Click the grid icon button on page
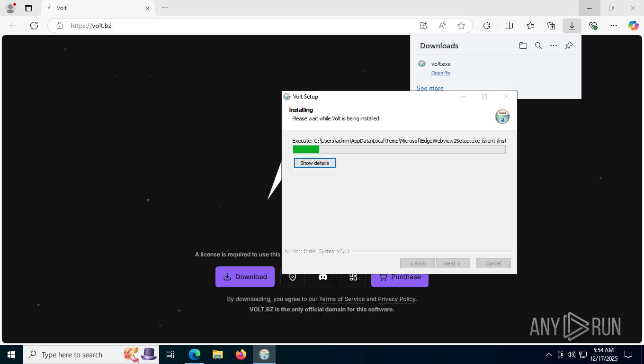The height and width of the screenshot is (364, 644). click(x=353, y=277)
